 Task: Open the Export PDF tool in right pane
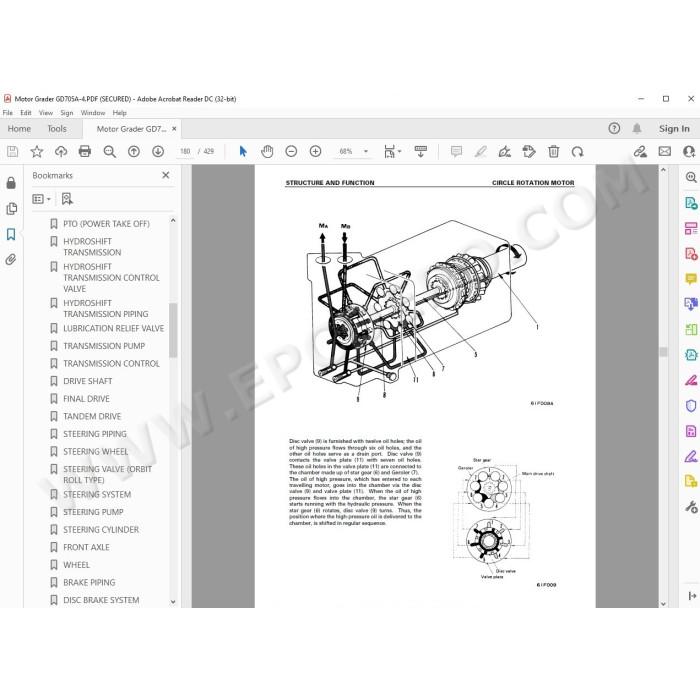691,203
